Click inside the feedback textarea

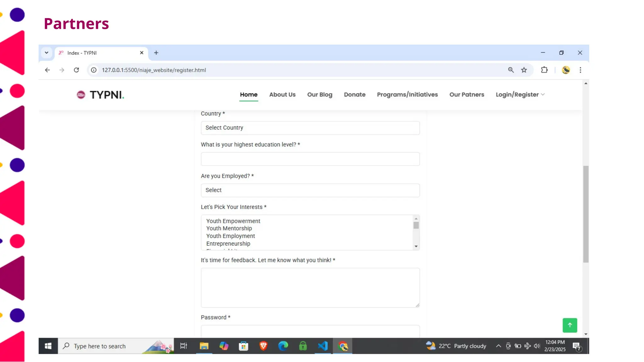[x=310, y=288]
